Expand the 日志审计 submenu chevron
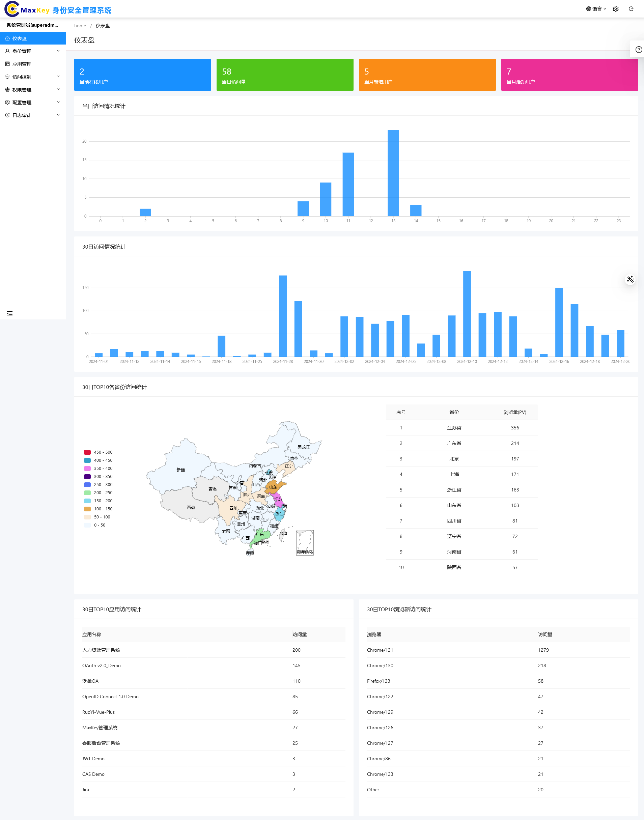This screenshot has width=644, height=820. coord(58,115)
